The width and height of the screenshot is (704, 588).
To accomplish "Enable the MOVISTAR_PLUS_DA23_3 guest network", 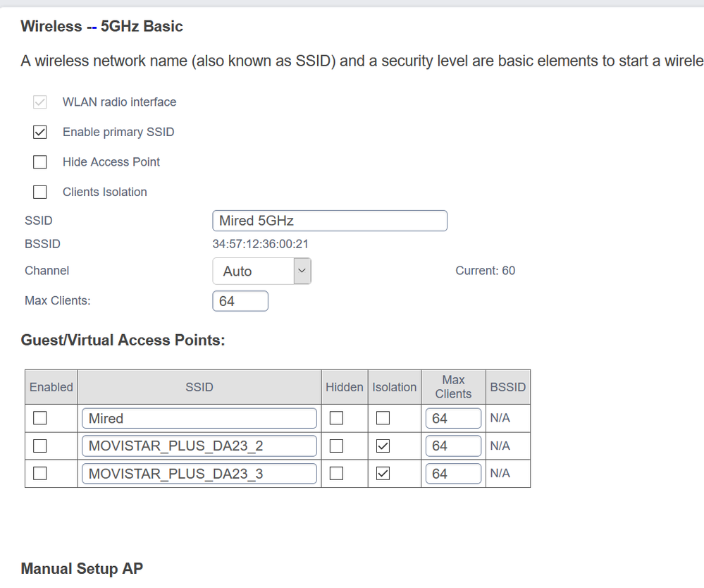I will click(40, 473).
